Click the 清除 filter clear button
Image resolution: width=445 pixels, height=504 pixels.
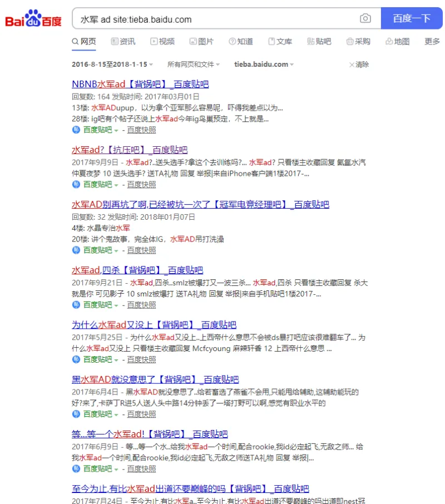click(x=359, y=65)
